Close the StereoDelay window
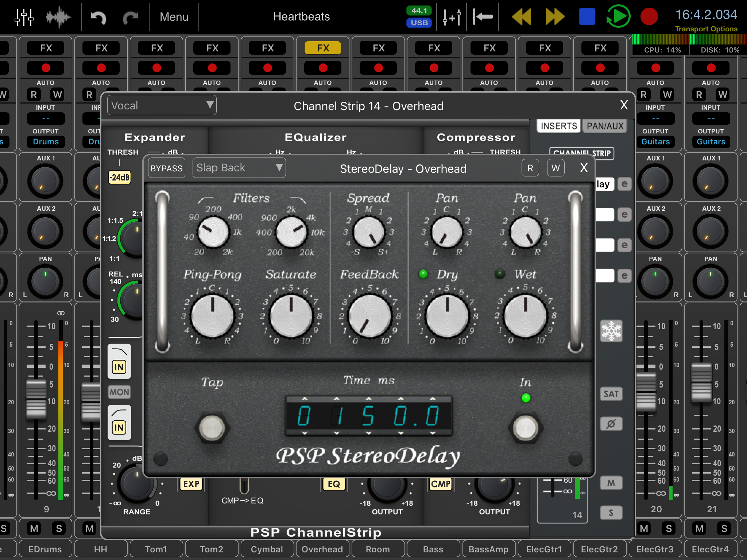 point(584,168)
